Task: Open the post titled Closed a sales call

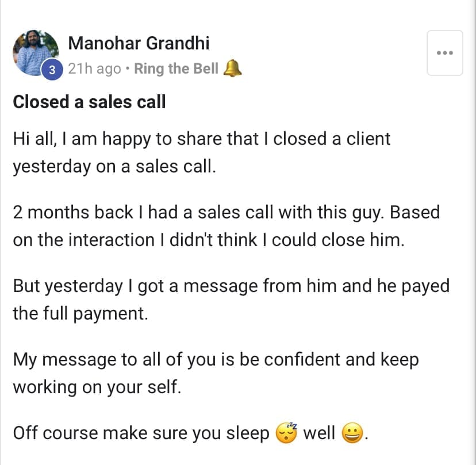Action: [x=89, y=102]
